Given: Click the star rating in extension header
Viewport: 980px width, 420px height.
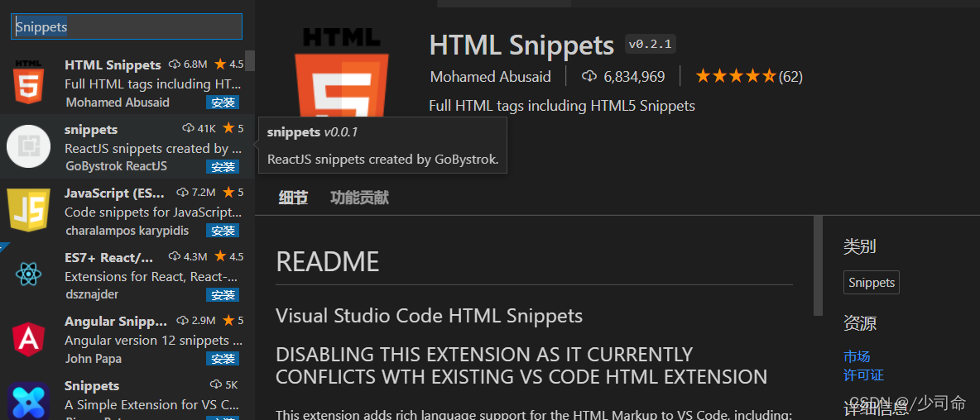Looking at the screenshot, I should 735,77.
